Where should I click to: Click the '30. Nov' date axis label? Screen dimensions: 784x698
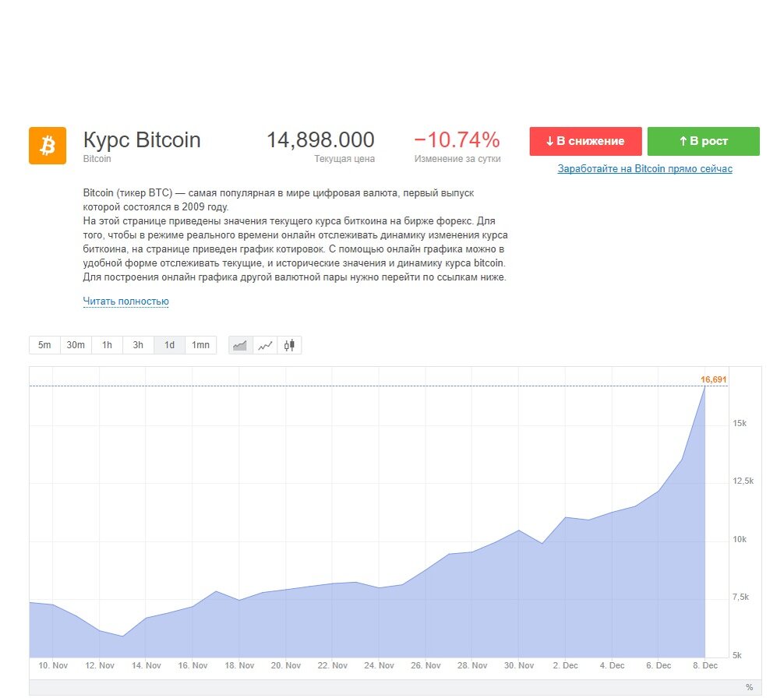(519, 666)
